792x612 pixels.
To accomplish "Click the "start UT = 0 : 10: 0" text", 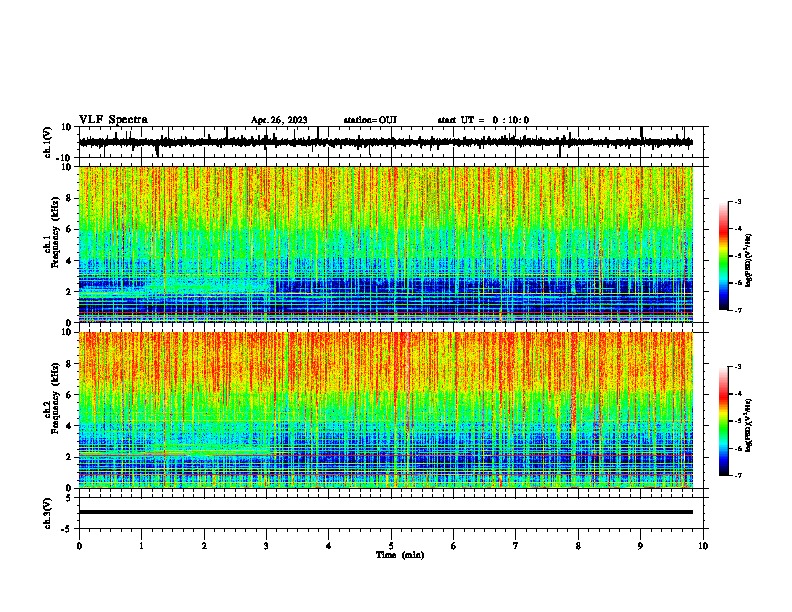I will tap(483, 120).
